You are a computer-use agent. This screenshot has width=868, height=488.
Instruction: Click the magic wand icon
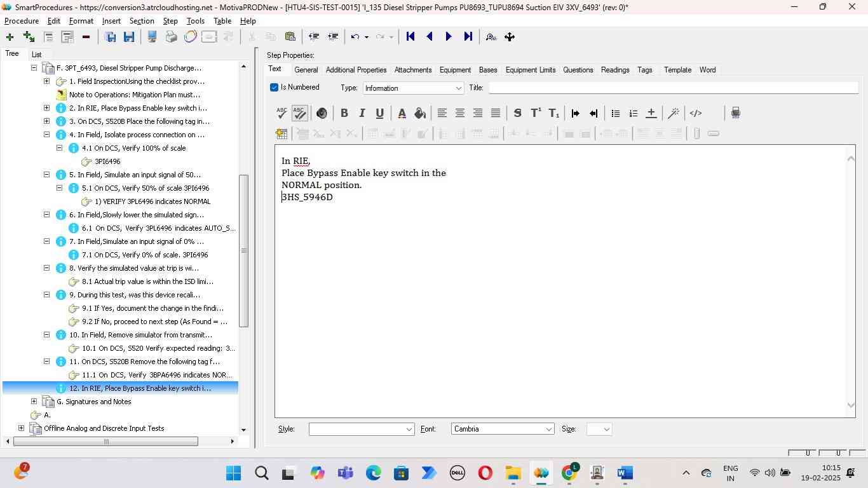click(x=674, y=113)
